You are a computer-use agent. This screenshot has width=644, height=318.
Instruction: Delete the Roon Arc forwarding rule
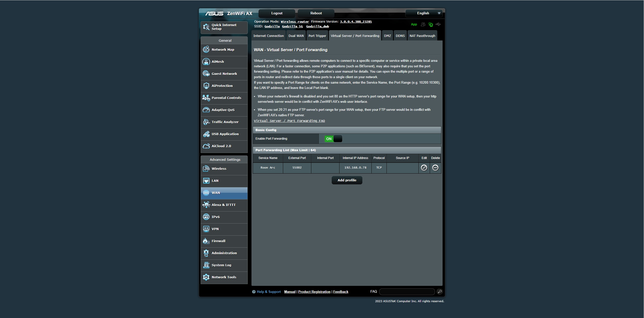pos(435,168)
